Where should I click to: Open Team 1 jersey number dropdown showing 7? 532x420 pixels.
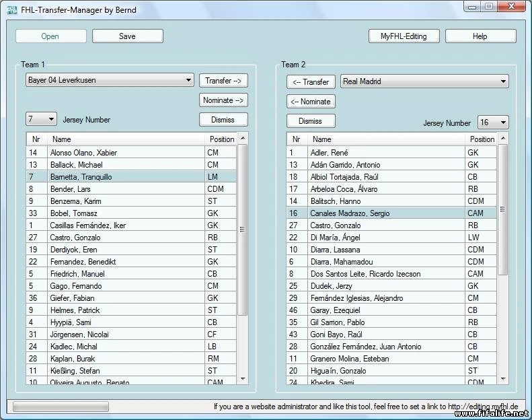click(41, 119)
